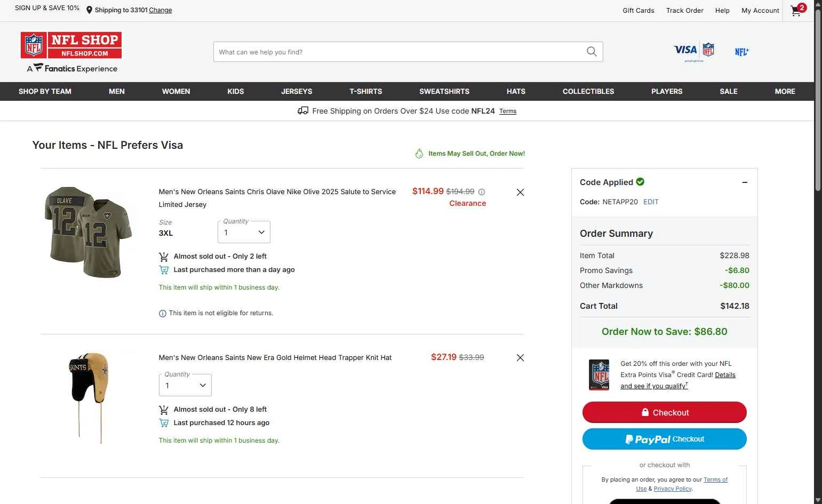Open the Gift Cards link
Image resolution: width=822 pixels, height=504 pixels.
point(639,11)
